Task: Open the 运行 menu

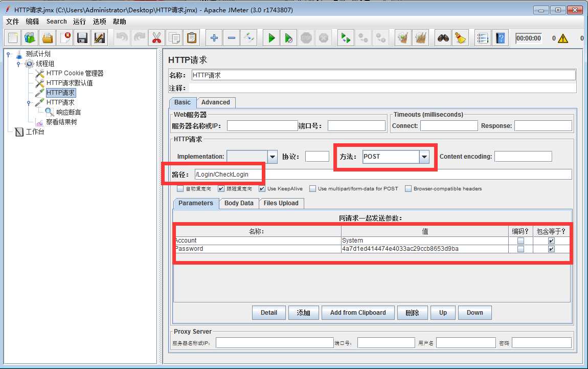Action: click(x=79, y=21)
